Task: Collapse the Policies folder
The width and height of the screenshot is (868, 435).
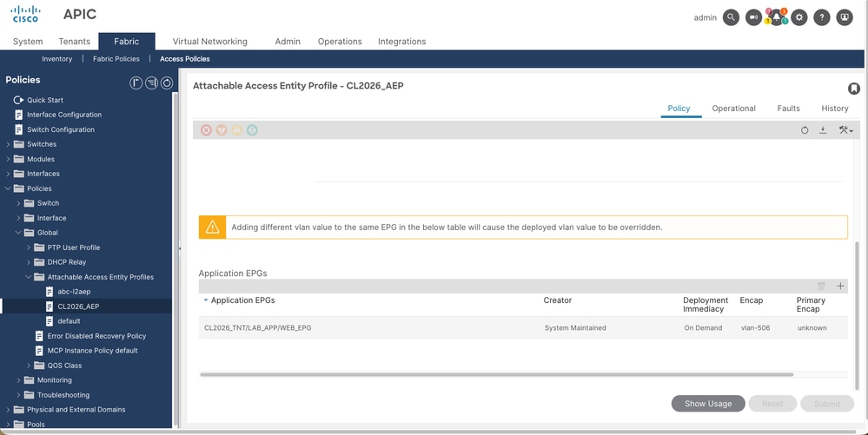Action: pyautogui.click(x=9, y=188)
